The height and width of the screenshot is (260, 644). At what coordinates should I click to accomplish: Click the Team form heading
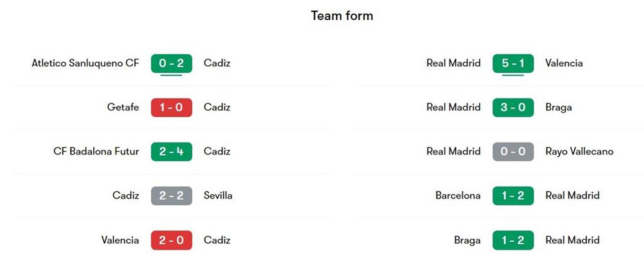341,16
